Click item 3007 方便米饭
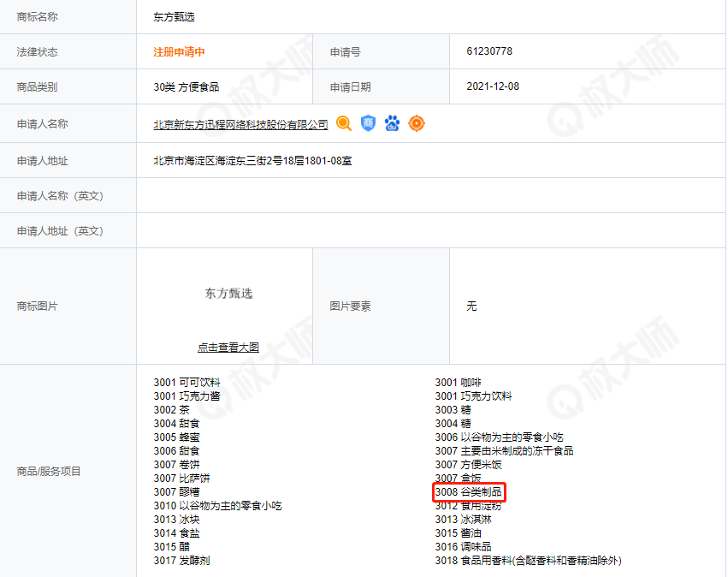This screenshot has width=728, height=577. [x=468, y=465]
